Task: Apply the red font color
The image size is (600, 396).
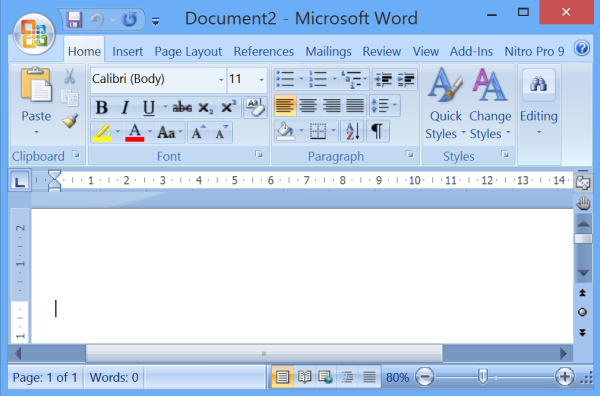Action: click(135, 133)
